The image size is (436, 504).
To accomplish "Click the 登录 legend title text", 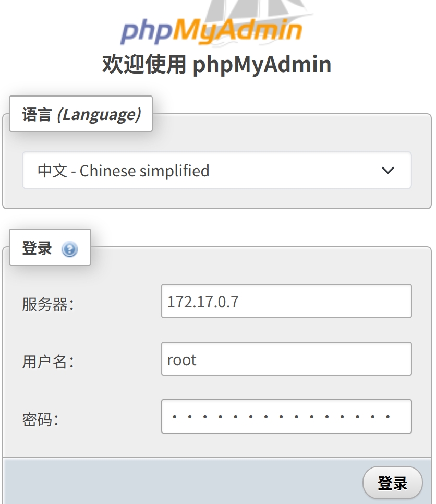I will (37, 248).
